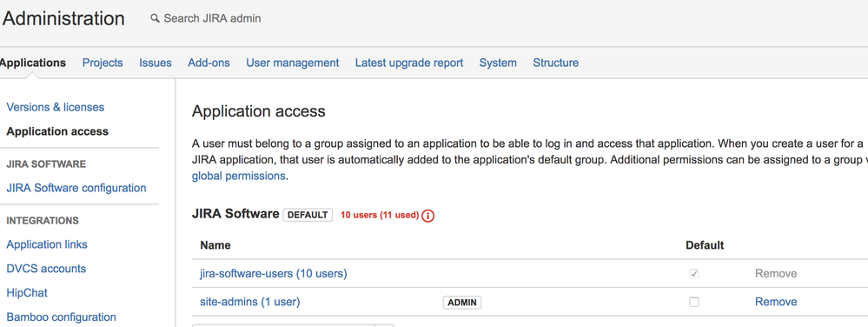Open the Projects admin tab

tap(103, 63)
